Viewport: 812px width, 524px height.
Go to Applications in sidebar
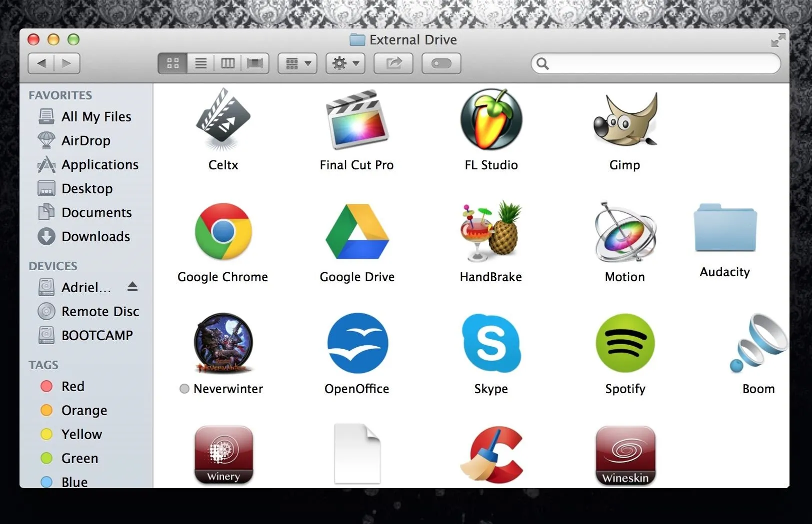pyautogui.click(x=86, y=164)
